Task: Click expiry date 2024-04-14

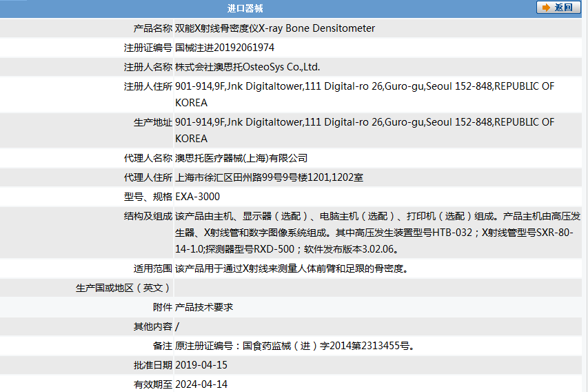Action: coord(201,384)
